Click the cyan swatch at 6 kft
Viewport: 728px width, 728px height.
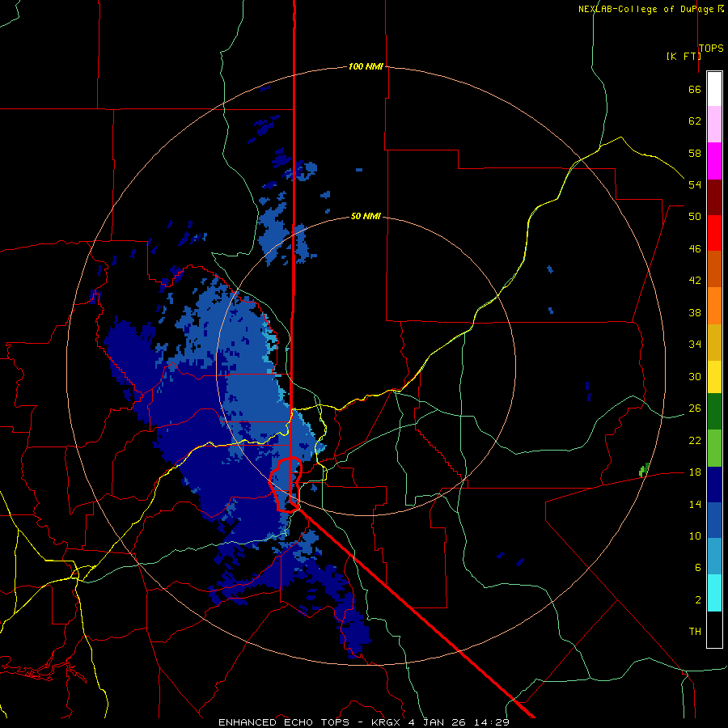714,593
